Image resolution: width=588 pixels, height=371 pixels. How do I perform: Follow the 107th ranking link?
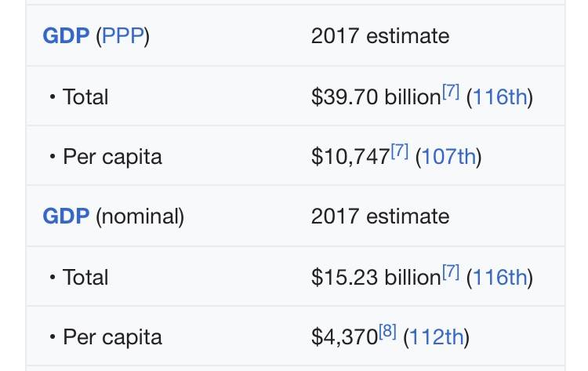pyautogui.click(x=448, y=157)
